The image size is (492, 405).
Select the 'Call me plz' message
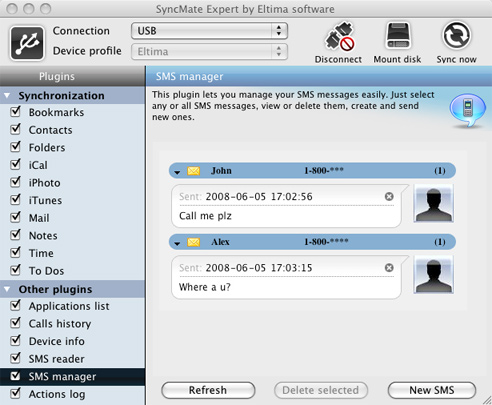[205, 216]
